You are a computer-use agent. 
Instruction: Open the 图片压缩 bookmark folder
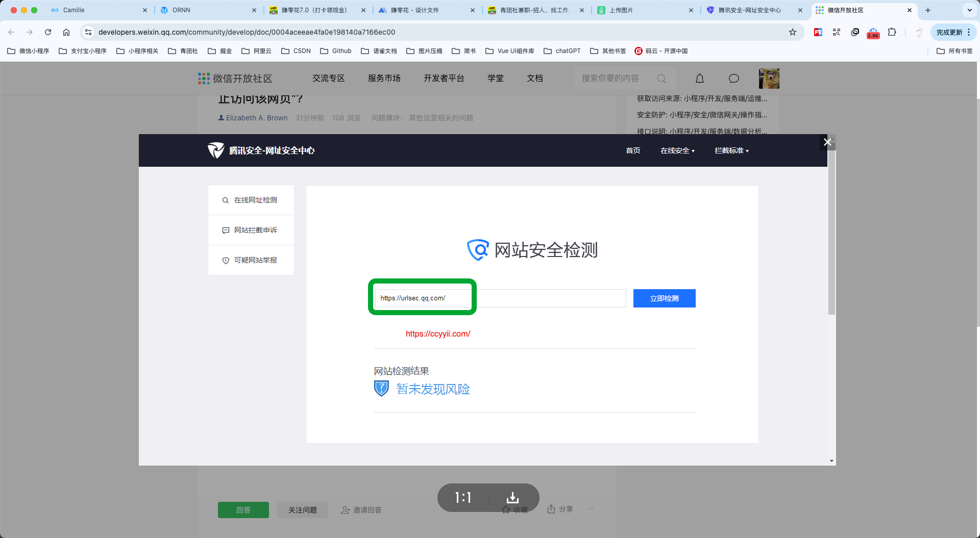424,51
